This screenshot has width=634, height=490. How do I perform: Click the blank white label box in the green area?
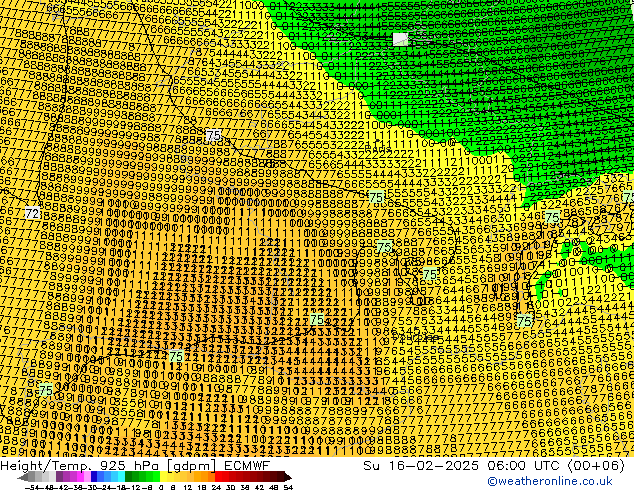pos(400,39)
